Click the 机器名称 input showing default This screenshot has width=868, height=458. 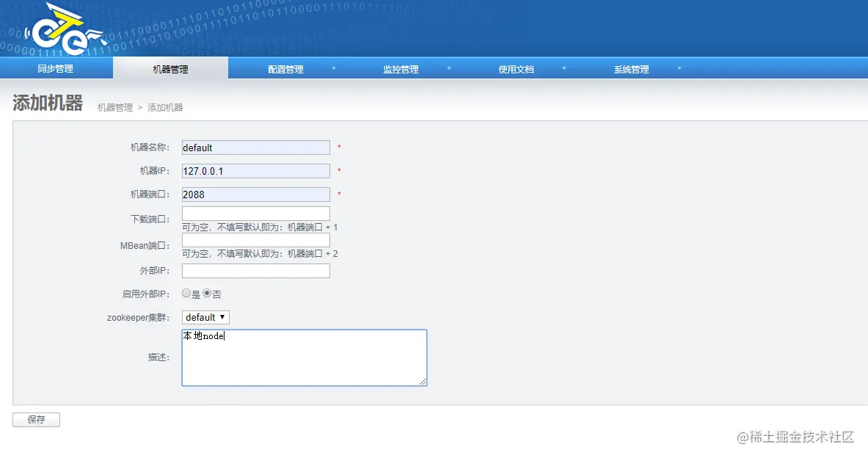pos(255,147)
